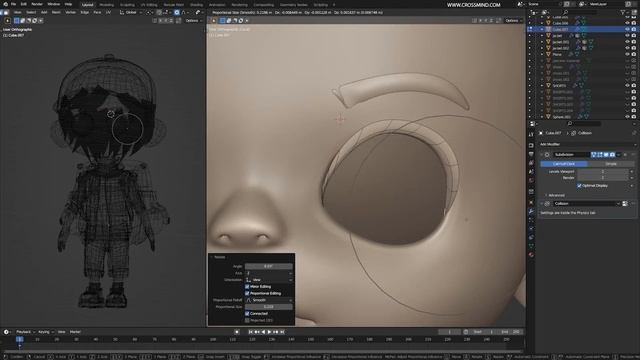
Task: Switch to the UV Editing workspace tab
Action: coord(149,5)
